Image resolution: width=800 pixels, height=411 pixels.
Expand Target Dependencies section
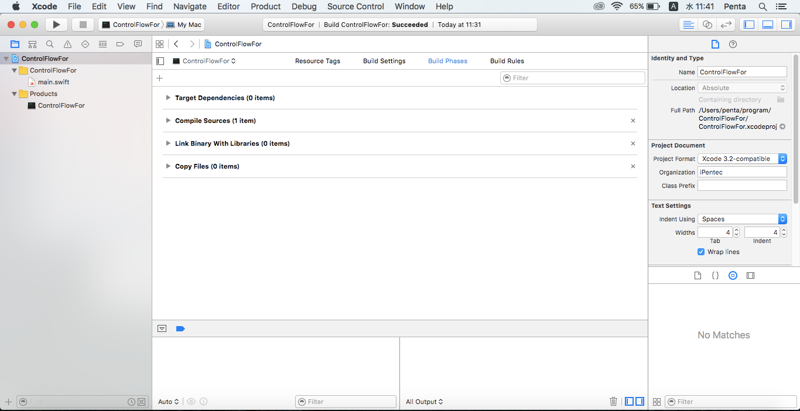[168, 97]
